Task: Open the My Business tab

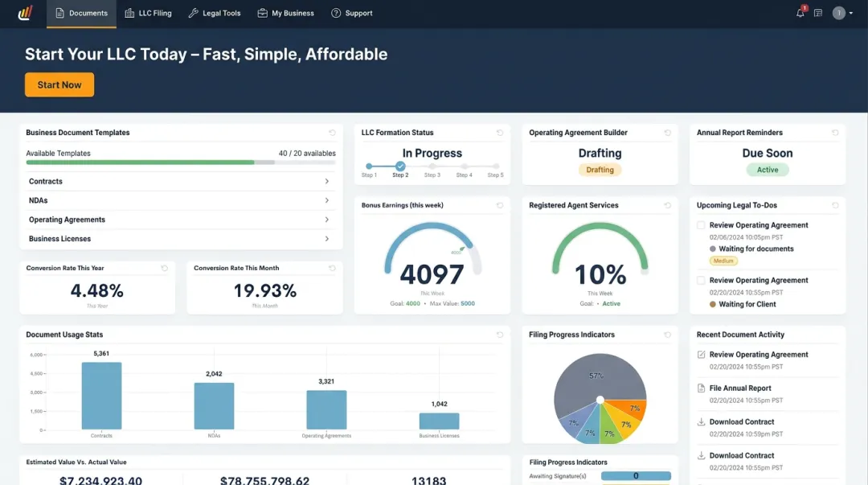Action: [x=285, y=14]
